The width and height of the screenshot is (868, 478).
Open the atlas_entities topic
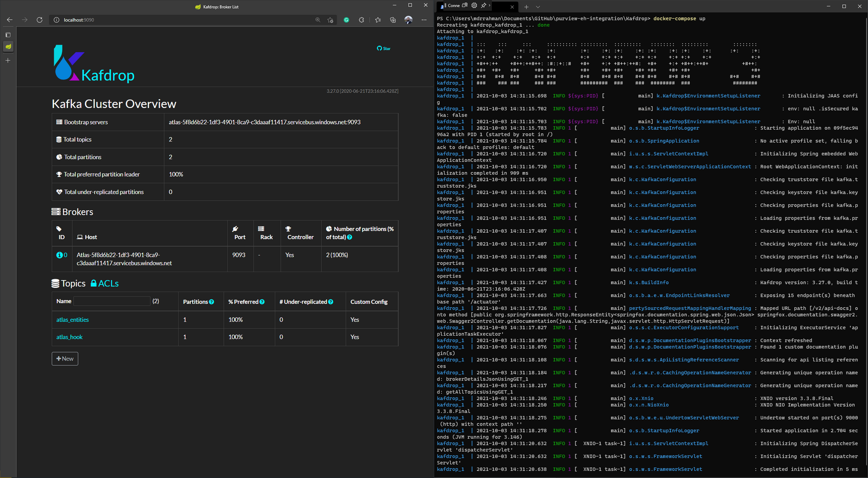coord(72,320)
